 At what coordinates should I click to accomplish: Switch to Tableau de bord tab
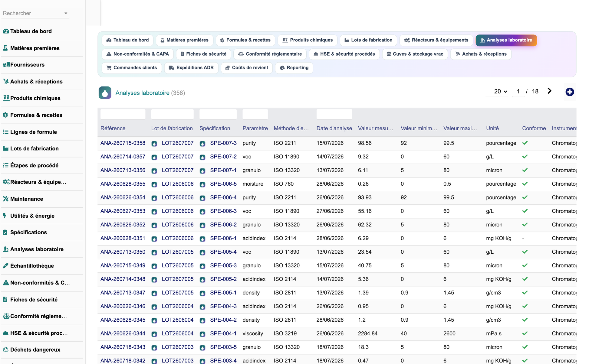(127, 40)
